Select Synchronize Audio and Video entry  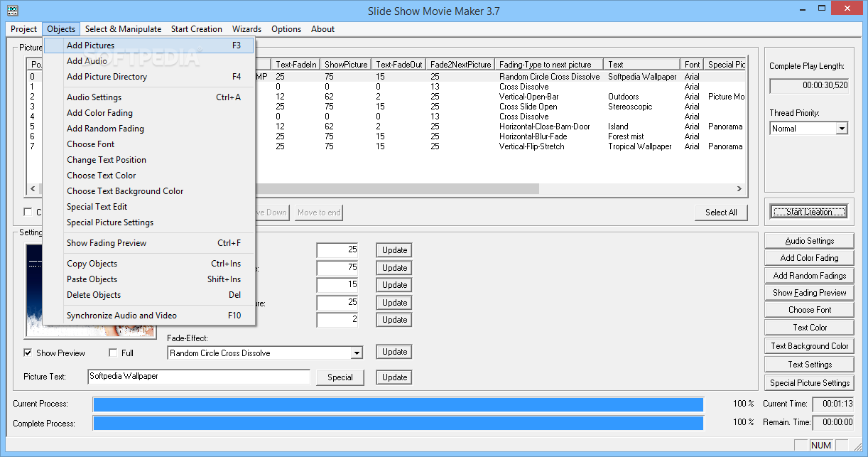tap(149, 316)
